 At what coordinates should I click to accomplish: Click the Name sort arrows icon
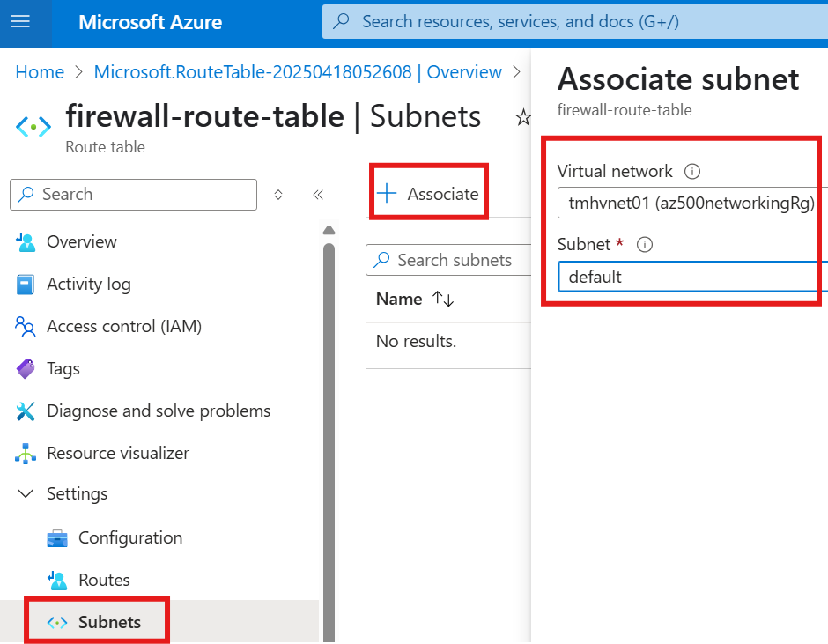click(443, 299)
